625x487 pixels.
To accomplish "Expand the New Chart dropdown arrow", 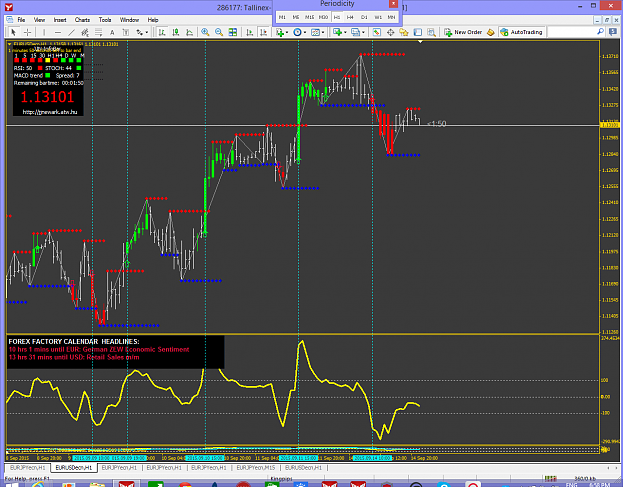I will click(345, 33).
